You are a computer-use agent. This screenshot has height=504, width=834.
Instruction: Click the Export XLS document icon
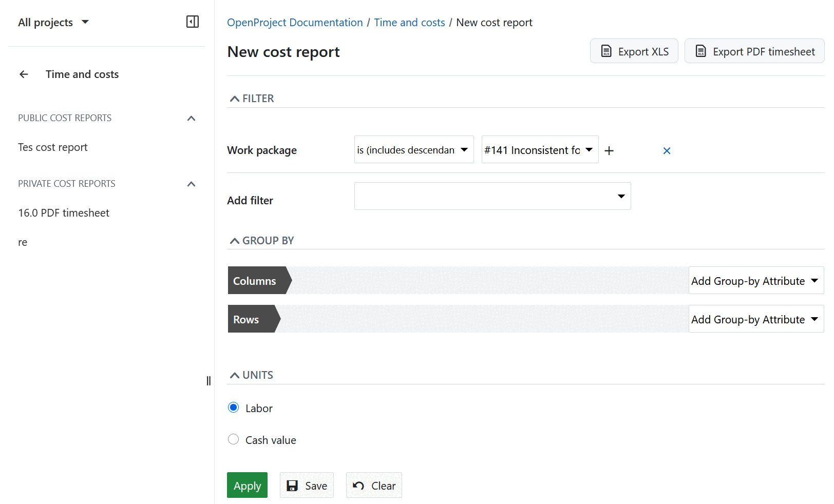coord(607,51)
